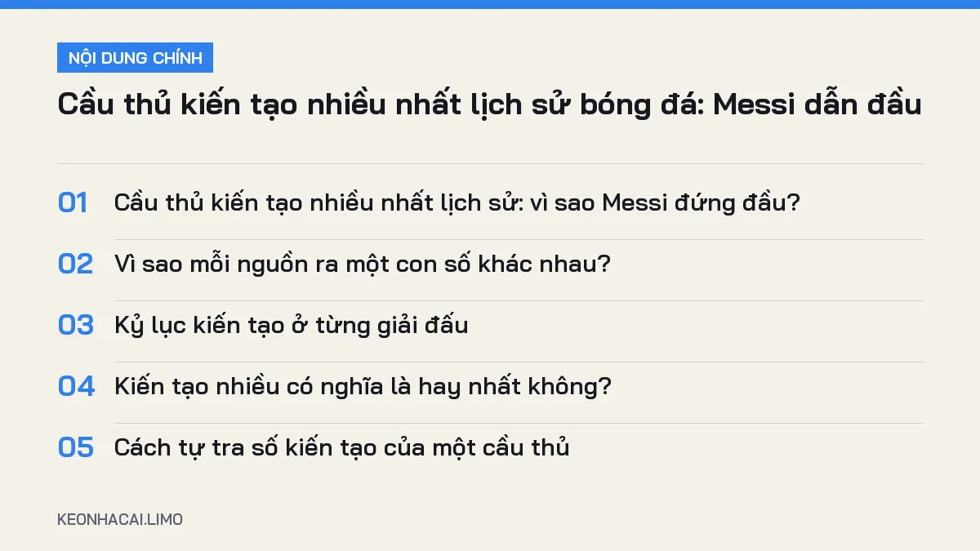Click the blue number 04
This screenshot has width=980, height=551.
76,386
